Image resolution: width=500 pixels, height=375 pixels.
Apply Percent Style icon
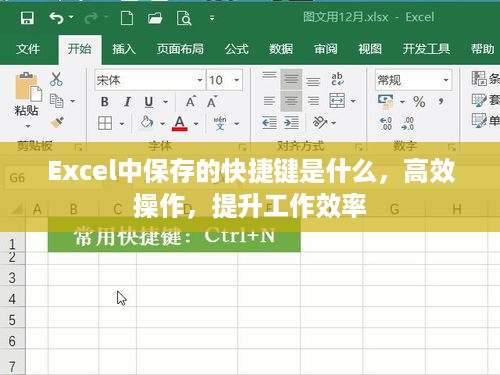(x=419, y=102)
